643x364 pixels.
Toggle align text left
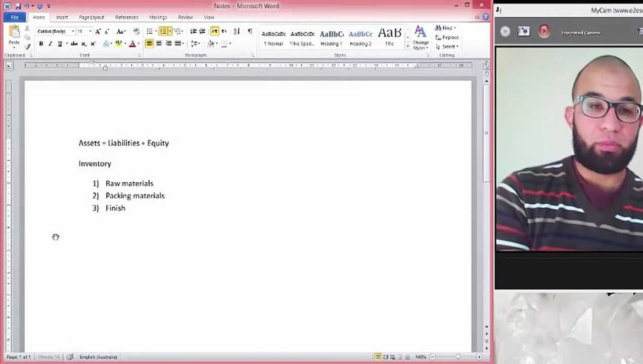coord(149,44)
